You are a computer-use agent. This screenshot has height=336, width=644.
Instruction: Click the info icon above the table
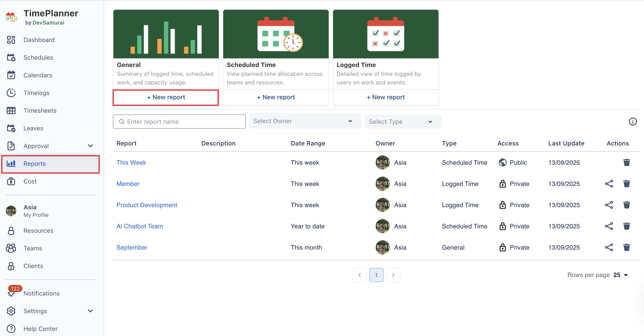coord(632,122)
